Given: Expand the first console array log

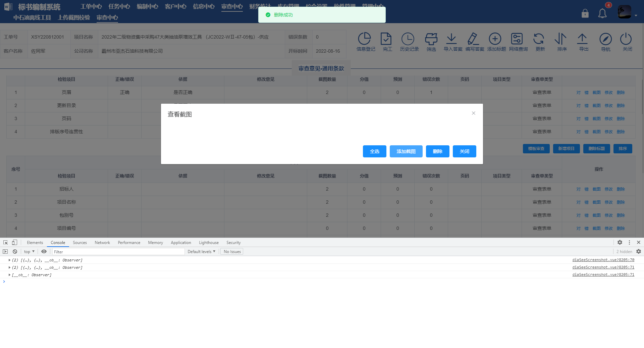Looking at the screenshot, I should (9, 260).
